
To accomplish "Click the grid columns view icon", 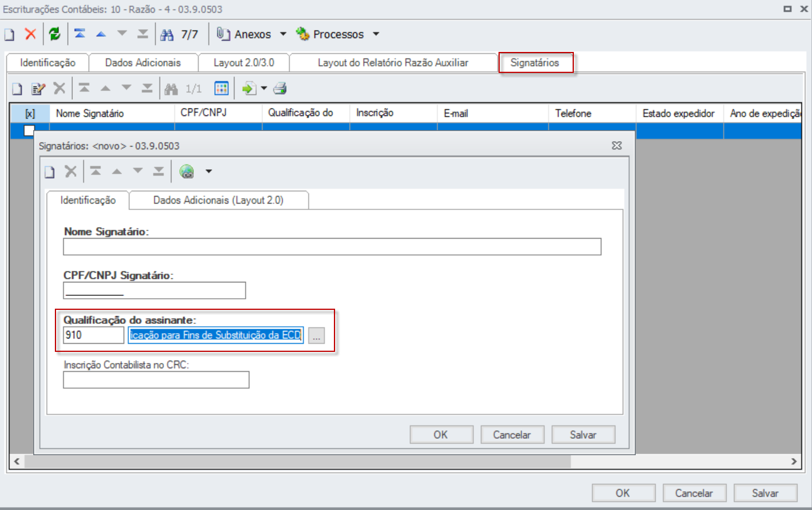I will point(221,89).
